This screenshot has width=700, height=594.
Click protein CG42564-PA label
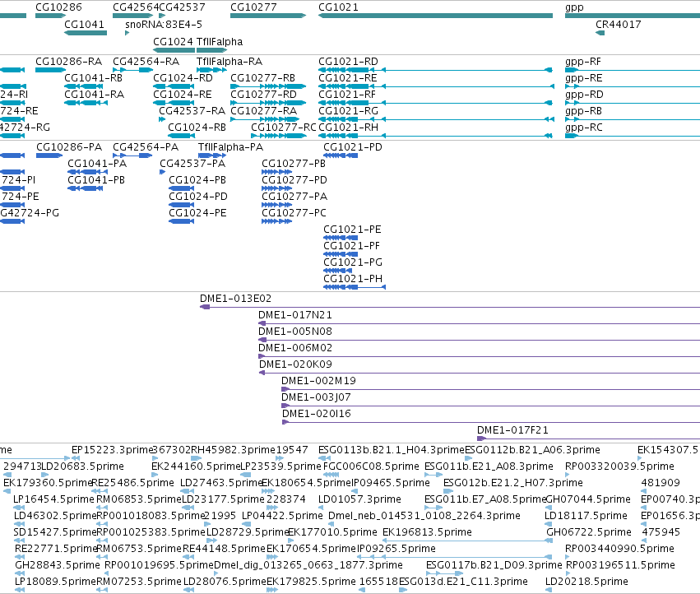146,147
